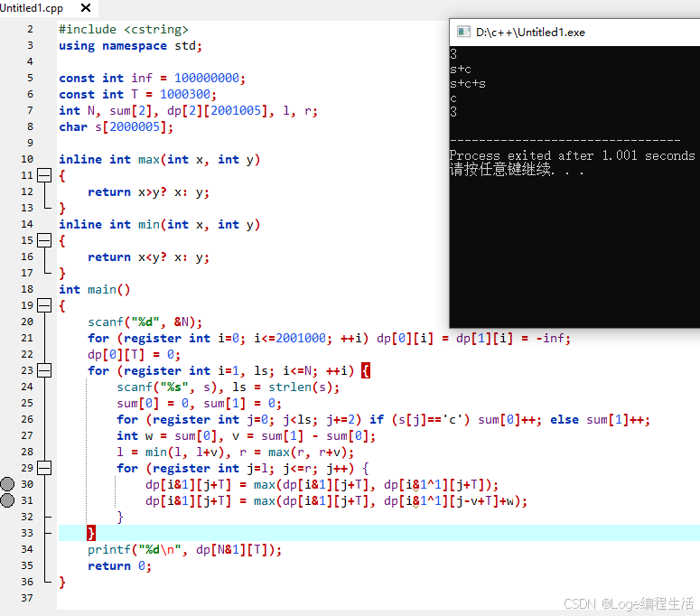Fold the outer for loop at line 23
The image size is (700, 616).
43,370
